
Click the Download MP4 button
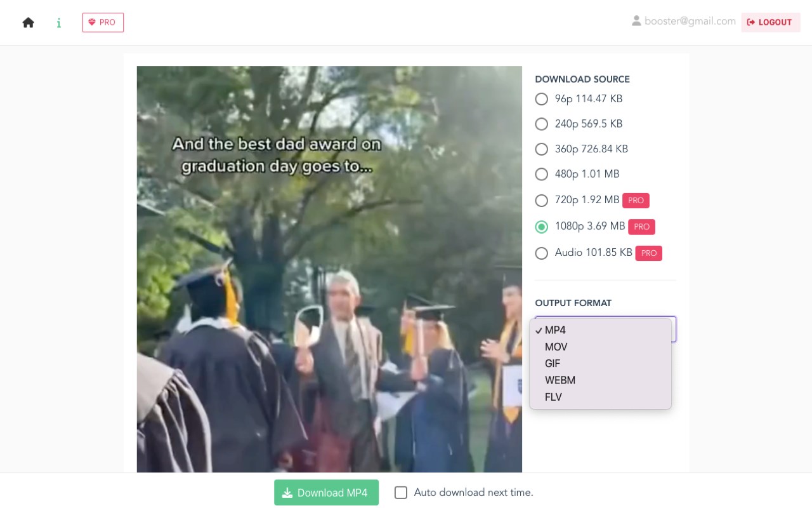click(x=326, y=493)
